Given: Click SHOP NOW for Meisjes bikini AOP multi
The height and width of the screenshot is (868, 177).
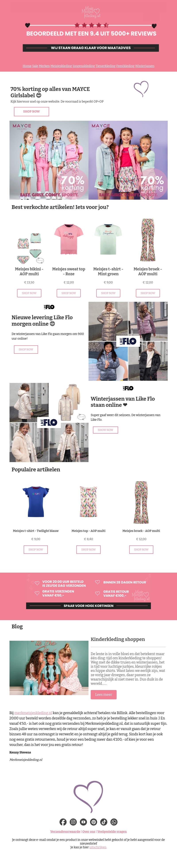Looking at the screenshot, I should [x=29, y=293].
